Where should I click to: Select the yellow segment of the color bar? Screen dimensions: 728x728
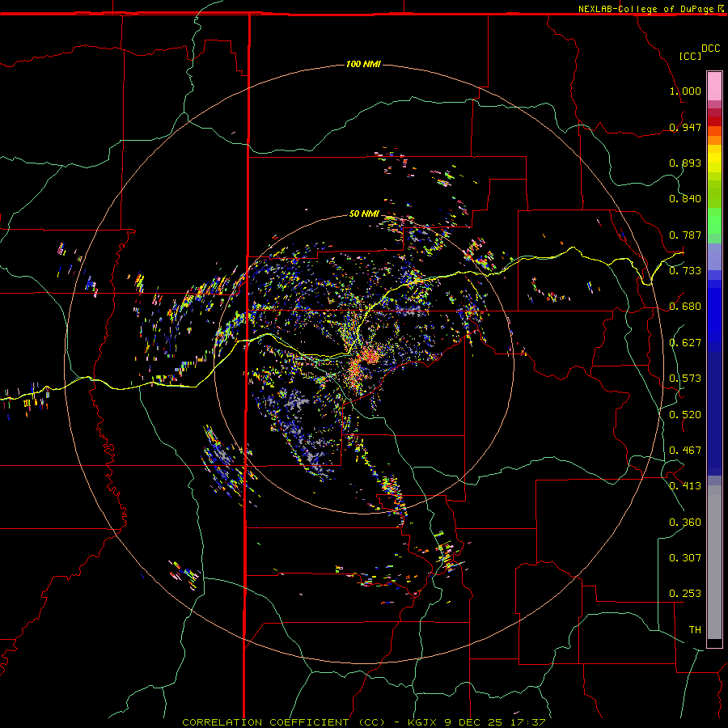point(714,159)
